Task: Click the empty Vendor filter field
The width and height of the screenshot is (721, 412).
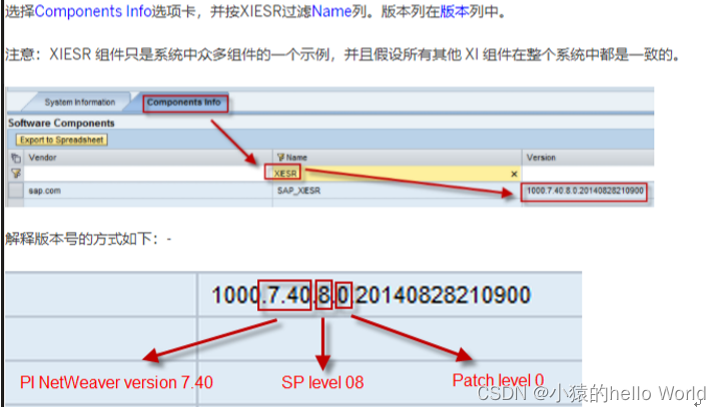Action: [148, 173]
